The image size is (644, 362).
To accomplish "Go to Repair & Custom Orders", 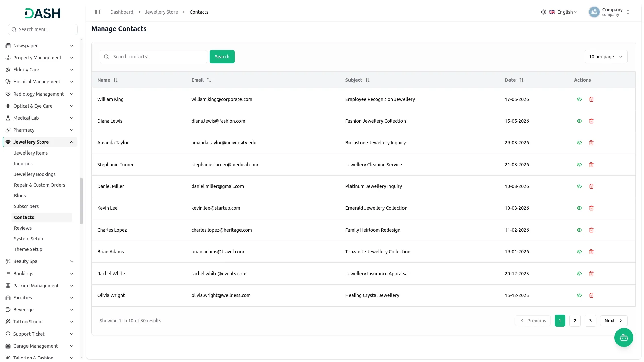I will [x=40, y=185].
